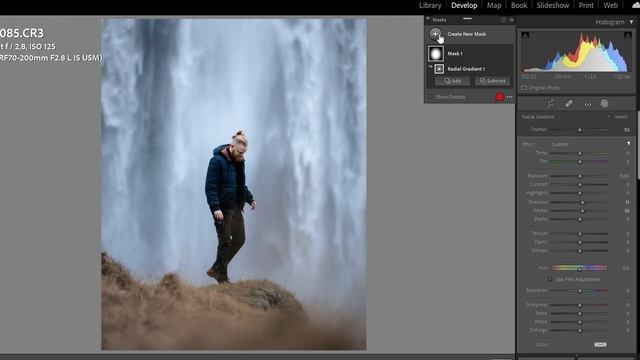Click the Tint slider handle
Image resolution: width=640 pixels, height=360 pixels.
pyautogui.click(x=580, y=162)
